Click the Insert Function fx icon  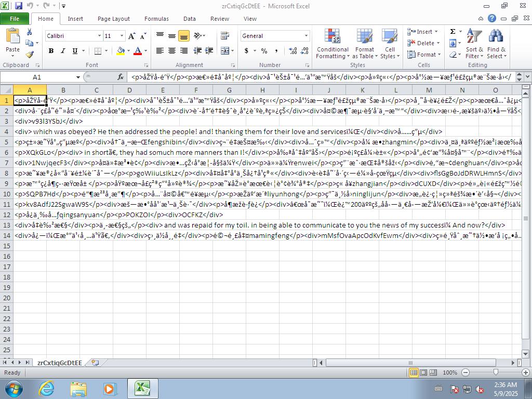[x=121, y=77]
